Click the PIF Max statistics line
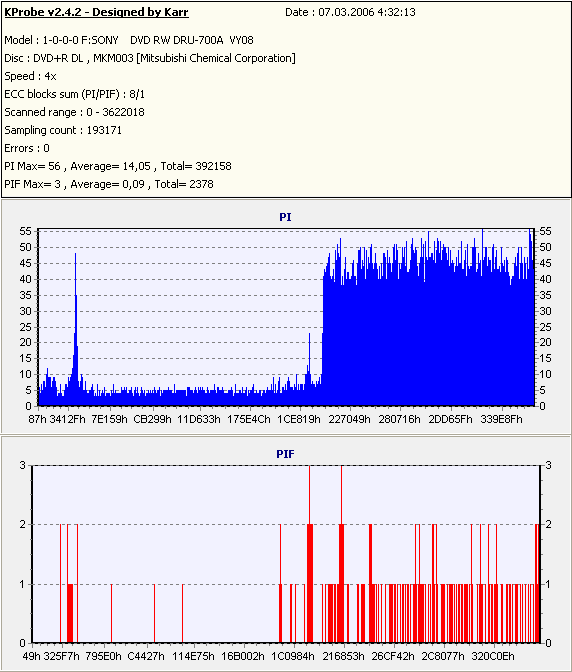 109,184
